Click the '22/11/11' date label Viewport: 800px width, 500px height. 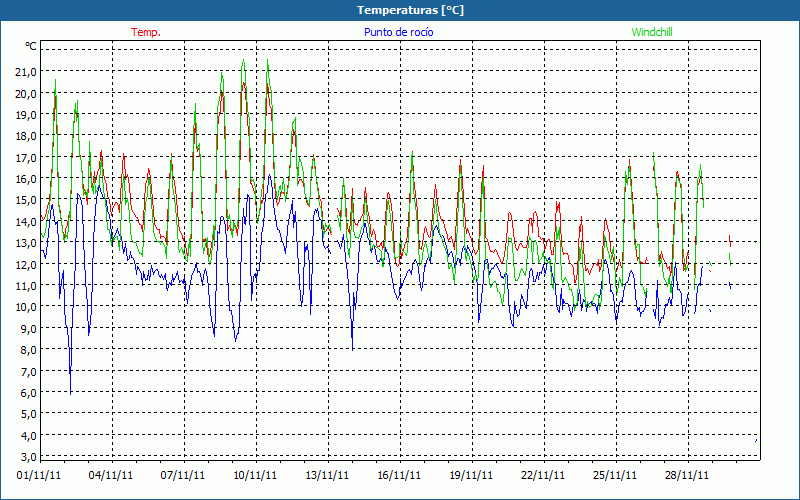pos(543,475)
